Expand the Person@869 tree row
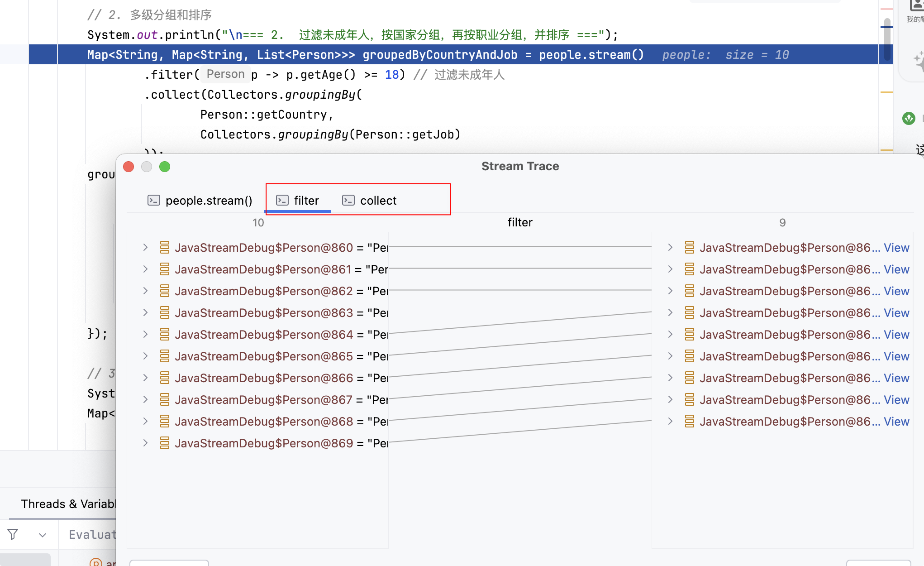 pyautogui.click(x=145, y=443)
